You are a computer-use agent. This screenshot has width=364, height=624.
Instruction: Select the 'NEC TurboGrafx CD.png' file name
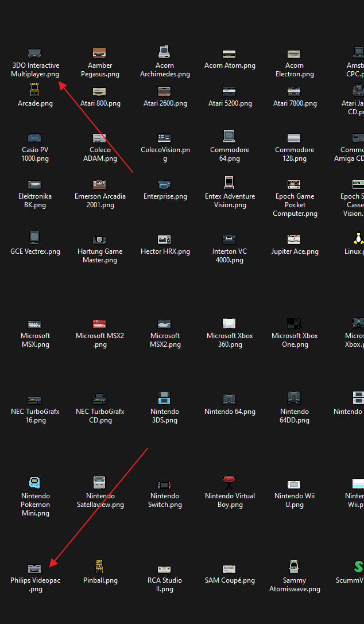pos(100,416)
